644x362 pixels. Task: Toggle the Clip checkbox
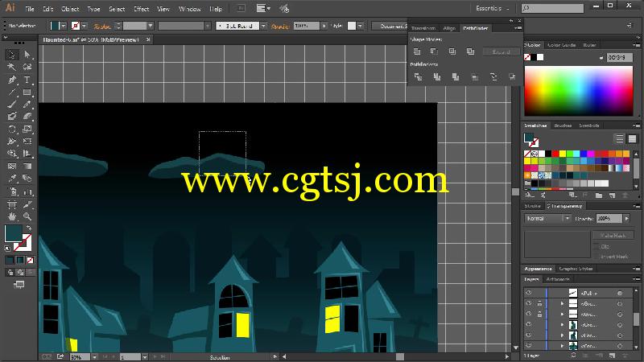[597, 247]
